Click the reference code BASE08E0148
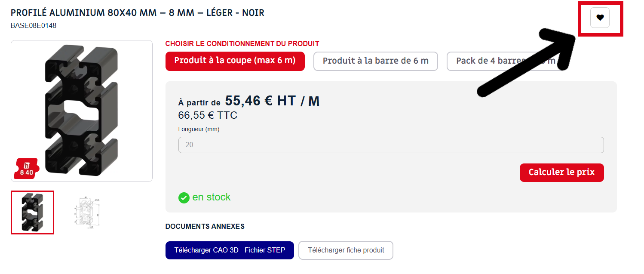 (34, 26)
